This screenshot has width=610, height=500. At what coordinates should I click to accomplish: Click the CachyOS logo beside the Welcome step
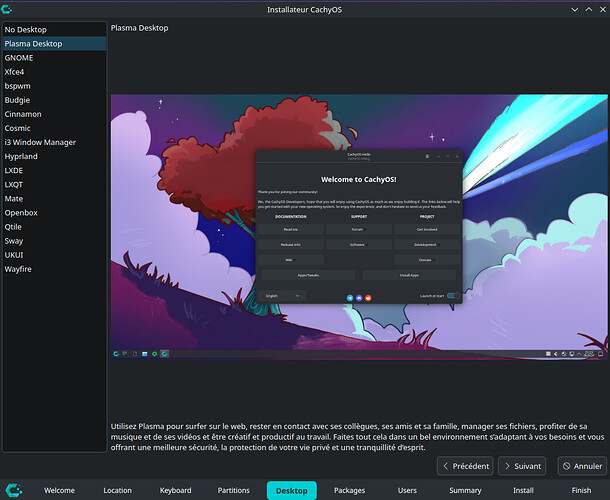(x=12, y=490)
